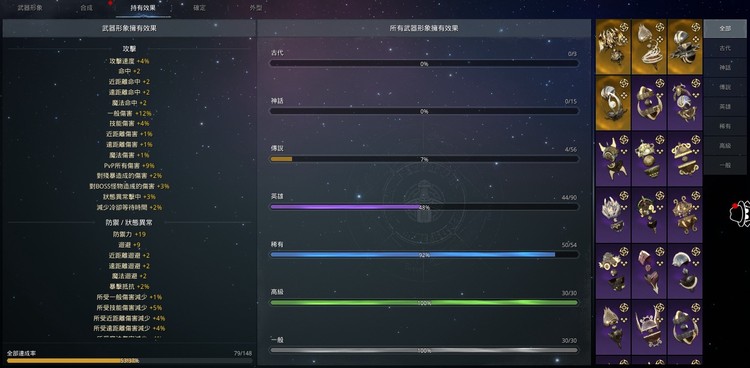
Task: Click the 英雄 purple progress bar
Action: click(424, 207)
